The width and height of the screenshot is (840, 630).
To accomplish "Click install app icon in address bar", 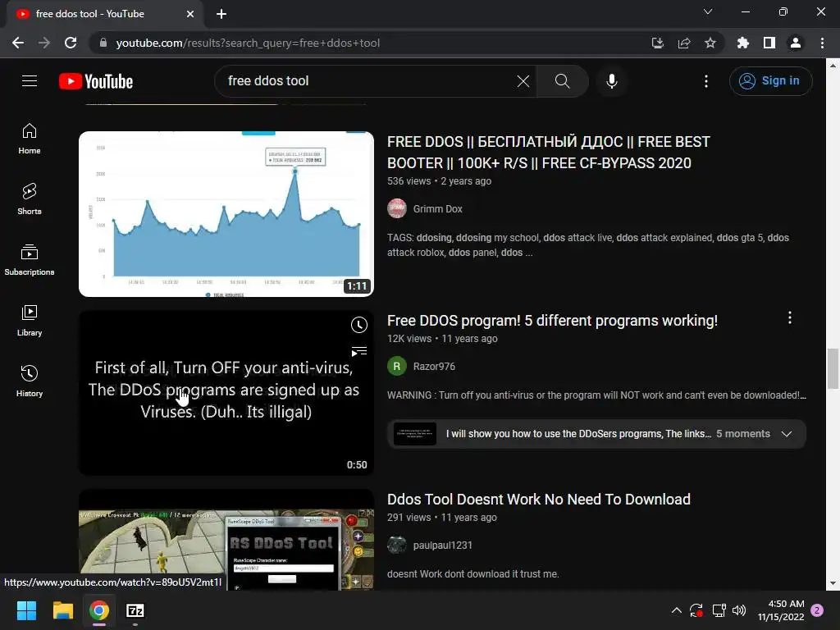I will pyautogui.click(x=658, y=43).
